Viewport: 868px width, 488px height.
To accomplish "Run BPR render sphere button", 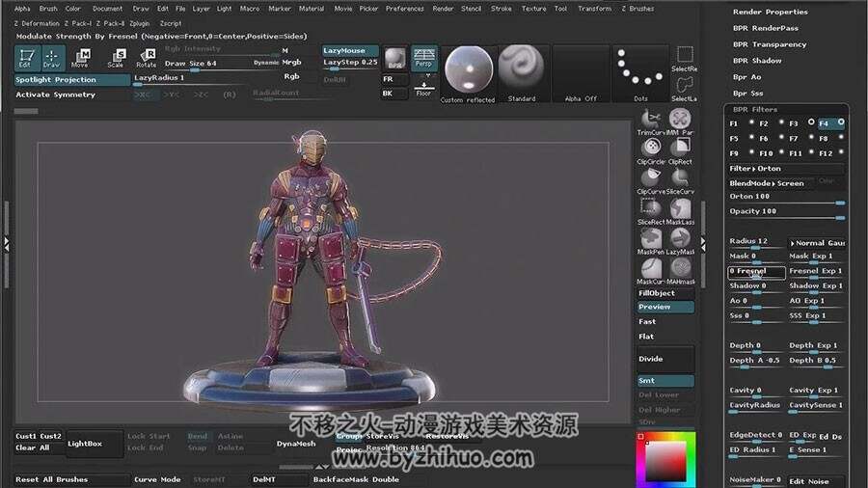I will click(395, 58).
